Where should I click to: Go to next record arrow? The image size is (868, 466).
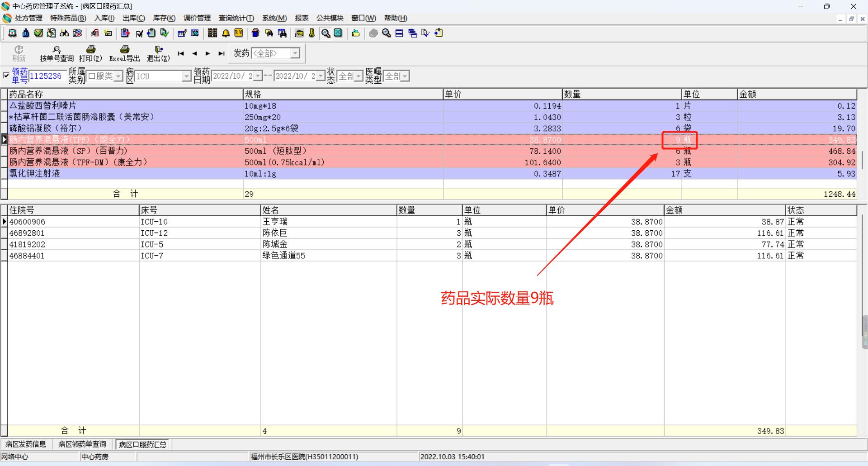click(208, 53)
